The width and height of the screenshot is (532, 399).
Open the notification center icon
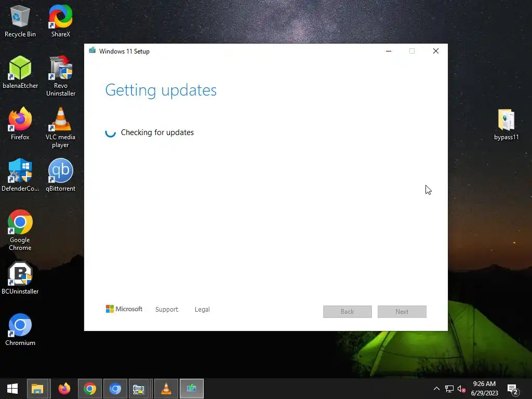513,389
